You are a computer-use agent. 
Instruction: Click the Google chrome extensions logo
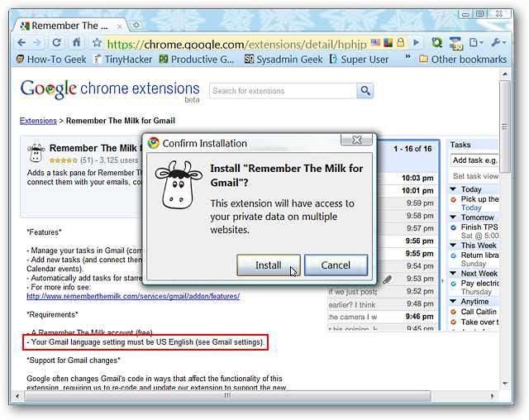(x=110, y=90)
